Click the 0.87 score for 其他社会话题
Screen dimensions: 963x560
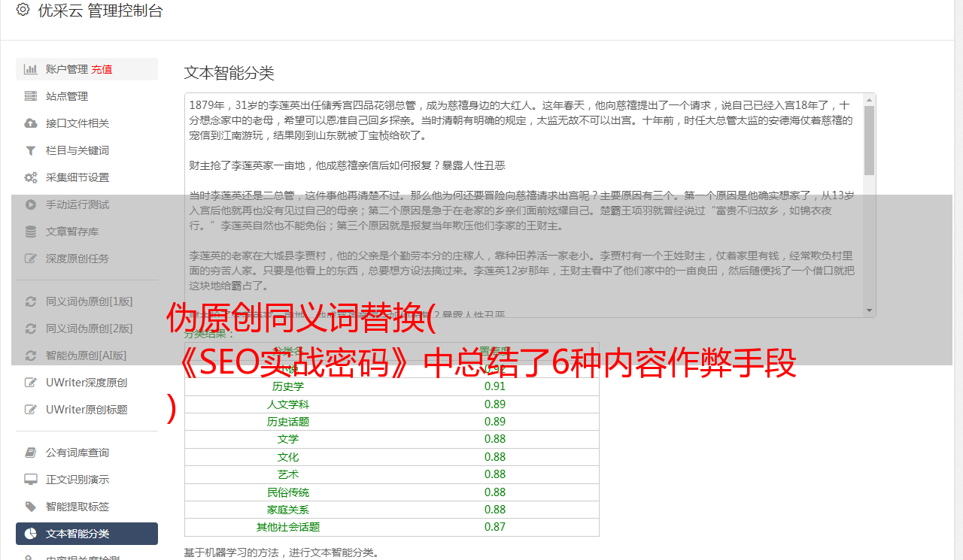(495, 527)
